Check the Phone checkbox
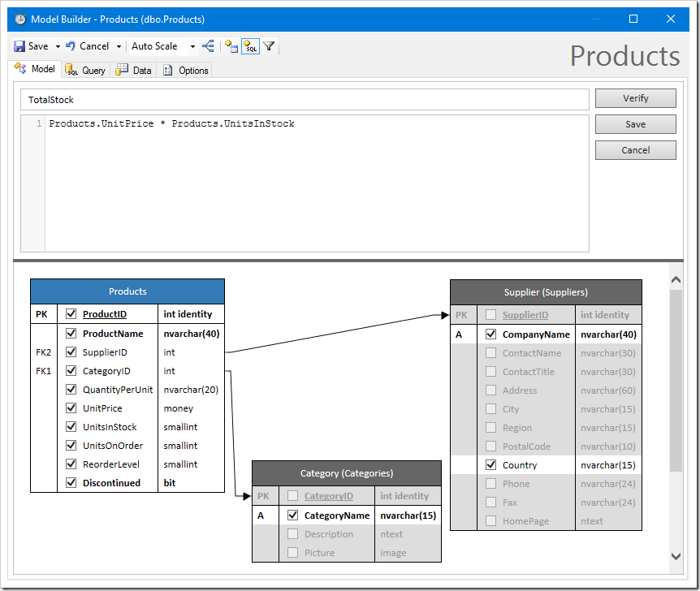Image resolution: width=700 pixels, height=591 pixels. click(x=490, y=483)
